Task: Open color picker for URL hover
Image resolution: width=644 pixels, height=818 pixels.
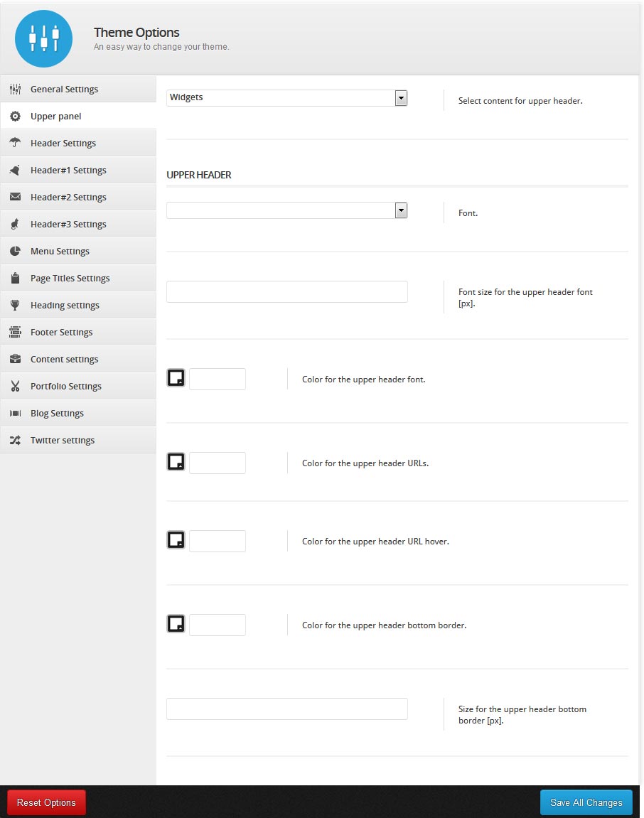Action: coord(176,540)
